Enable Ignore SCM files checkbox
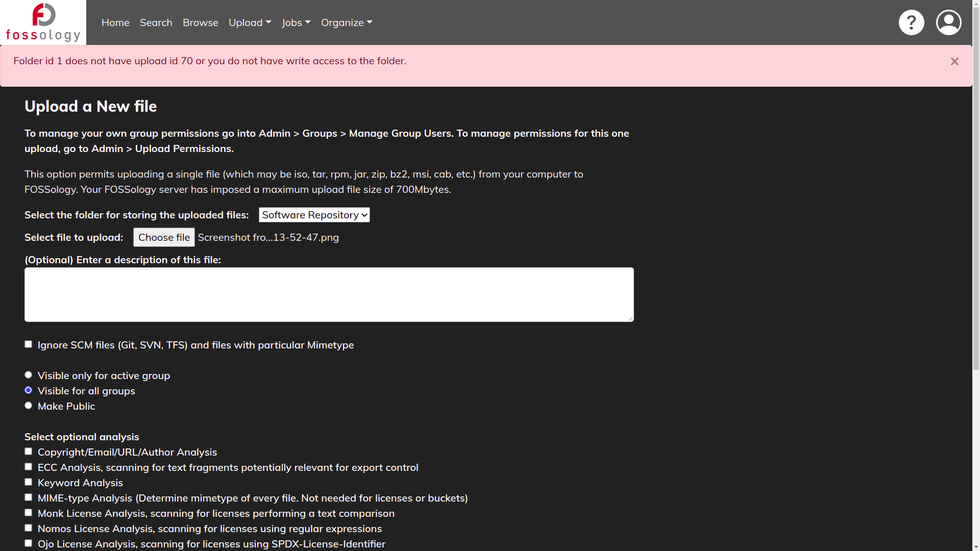 tap(28, 344)
